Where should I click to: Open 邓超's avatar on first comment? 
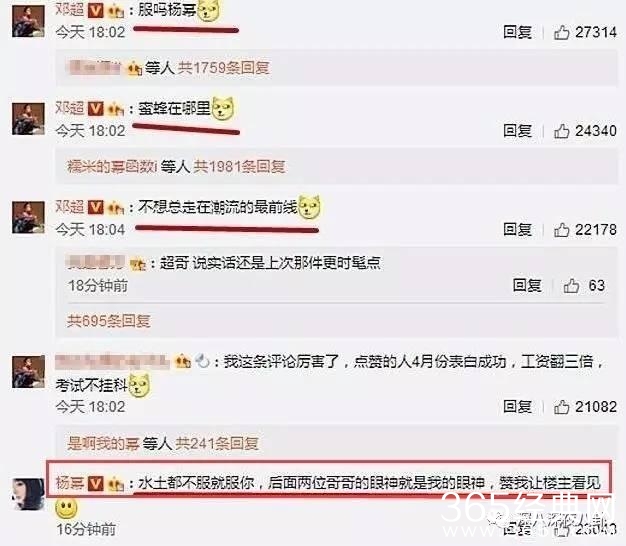(28, 21)
